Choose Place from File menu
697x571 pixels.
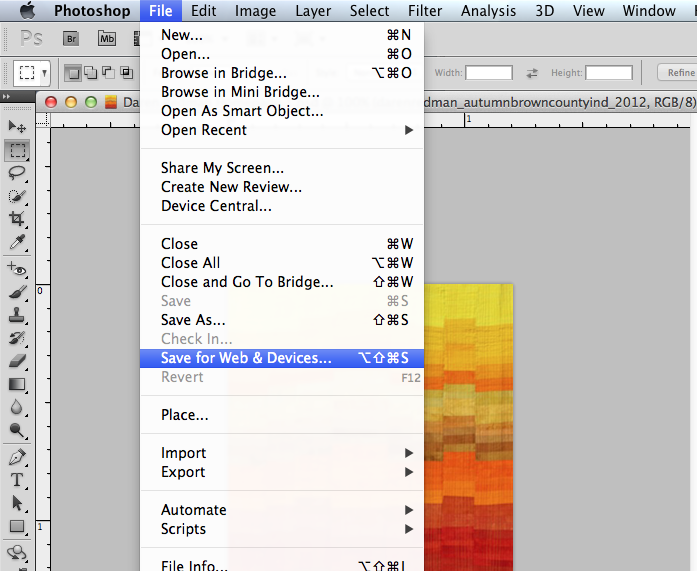click(x=282, y=415)
